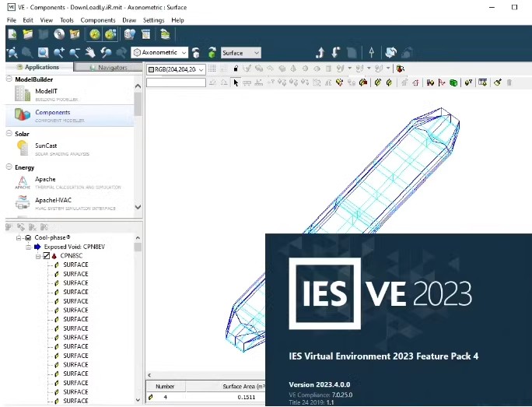Click the Move down one level arrow
The height and width of the screenshot is (407, 532).
pyautogui.click(x=335, y=53)
